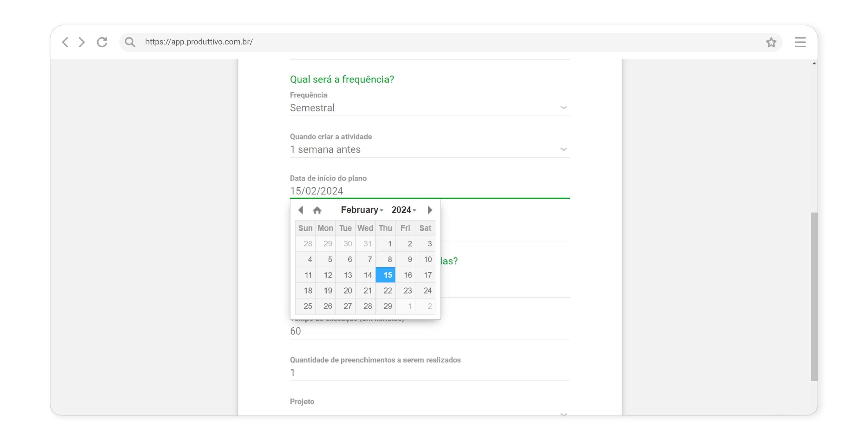Choose February 29 in date picker

[386, 306]
